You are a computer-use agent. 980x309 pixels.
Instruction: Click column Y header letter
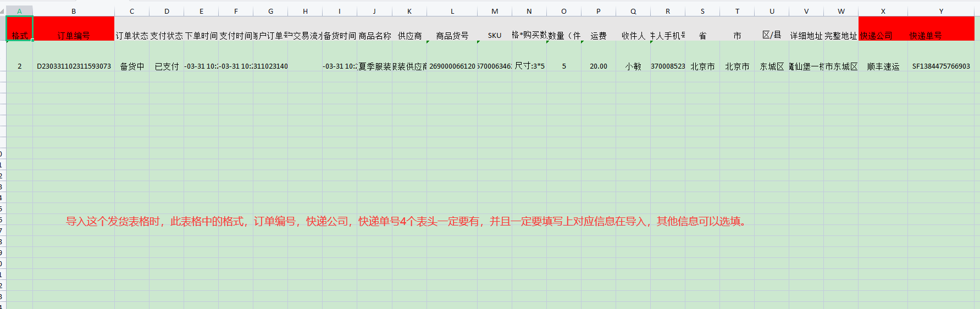tap(941, 11)
